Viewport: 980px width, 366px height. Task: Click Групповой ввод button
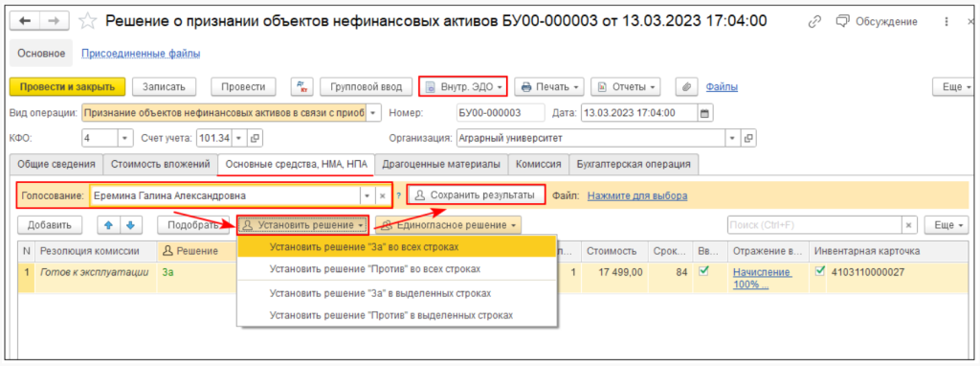click(366, 87)
